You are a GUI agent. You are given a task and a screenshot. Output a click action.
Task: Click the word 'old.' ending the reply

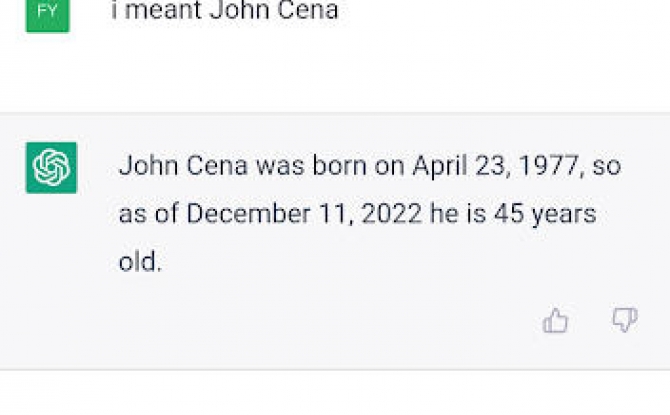coord(140,261)
